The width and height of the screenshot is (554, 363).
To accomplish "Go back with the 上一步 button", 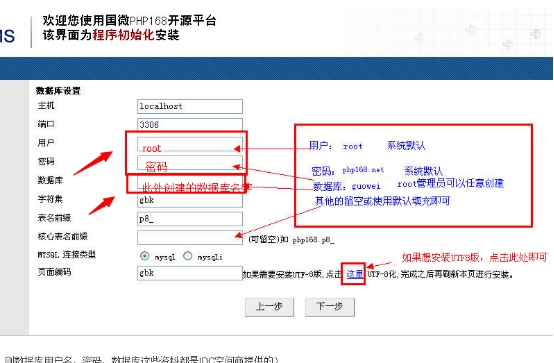I will coord(269,307).
